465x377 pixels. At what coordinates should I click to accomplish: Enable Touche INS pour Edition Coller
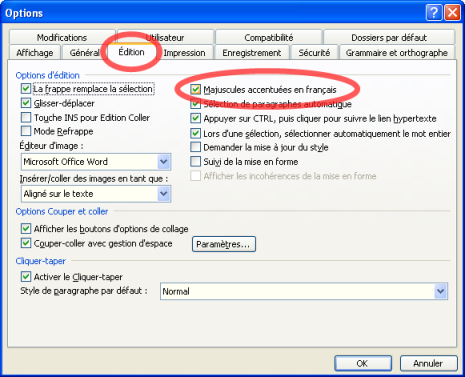pyautogui.click(x=26, y=117)
